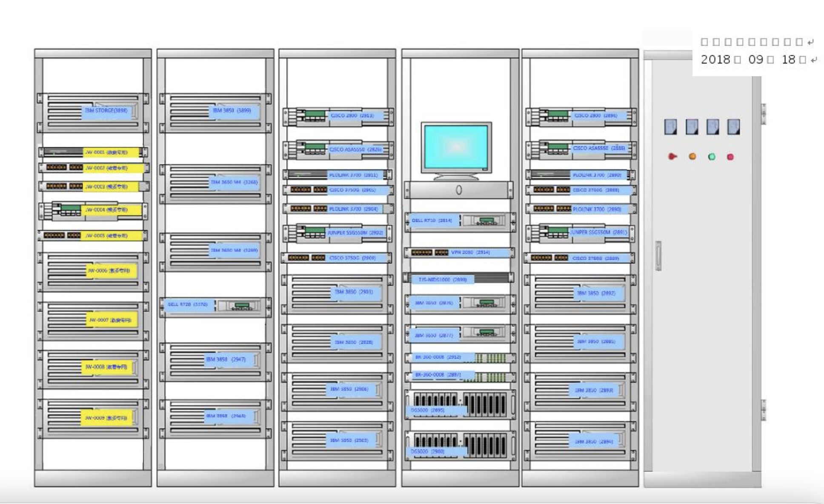
Task: Click the cabinet door handle
Action: (x=658, y=256)
